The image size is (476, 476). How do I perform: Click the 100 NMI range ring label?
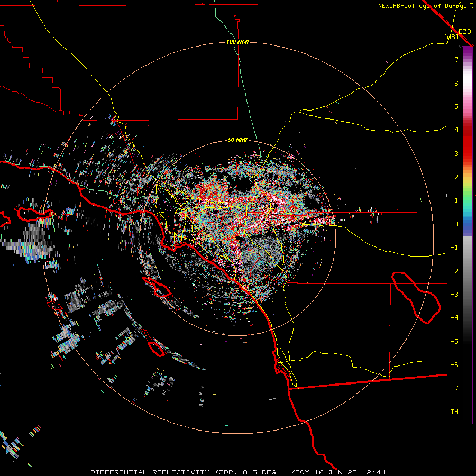click(237, 42)
